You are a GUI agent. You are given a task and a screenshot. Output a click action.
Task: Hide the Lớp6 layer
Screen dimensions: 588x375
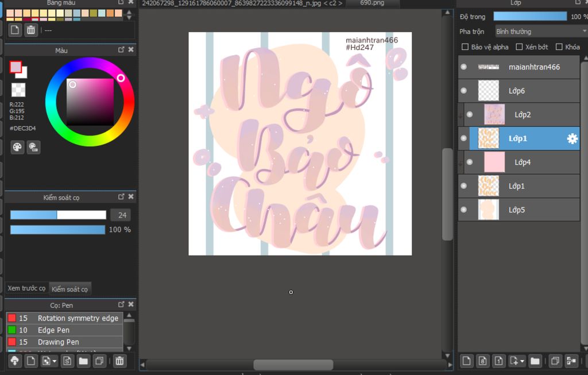click(x=464, y=91)
